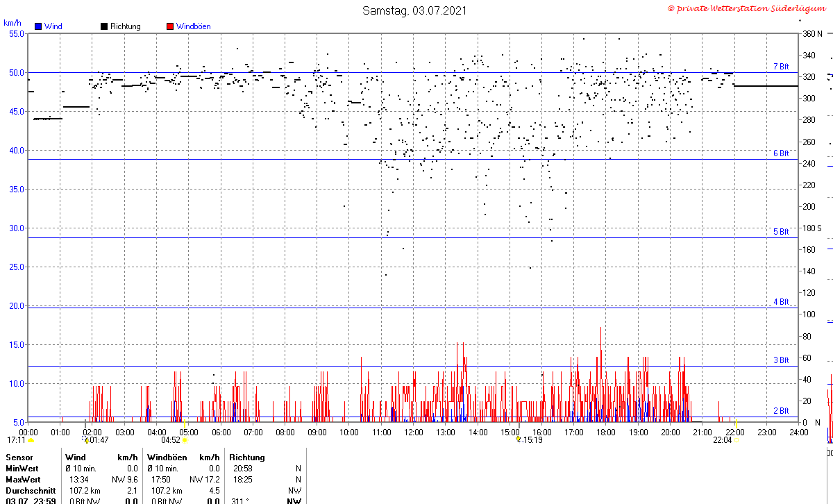This screenshot has width=833, height=504.
Task: Select the Windböen legend label
Action: point(193,26)
